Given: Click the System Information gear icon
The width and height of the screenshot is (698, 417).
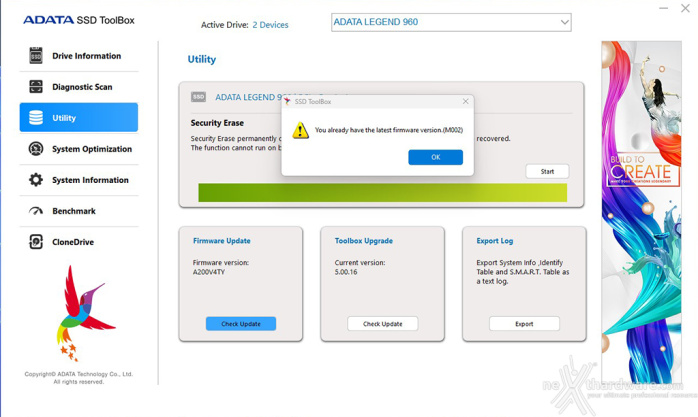Looking at the screenshot, I should click(36, 180).
